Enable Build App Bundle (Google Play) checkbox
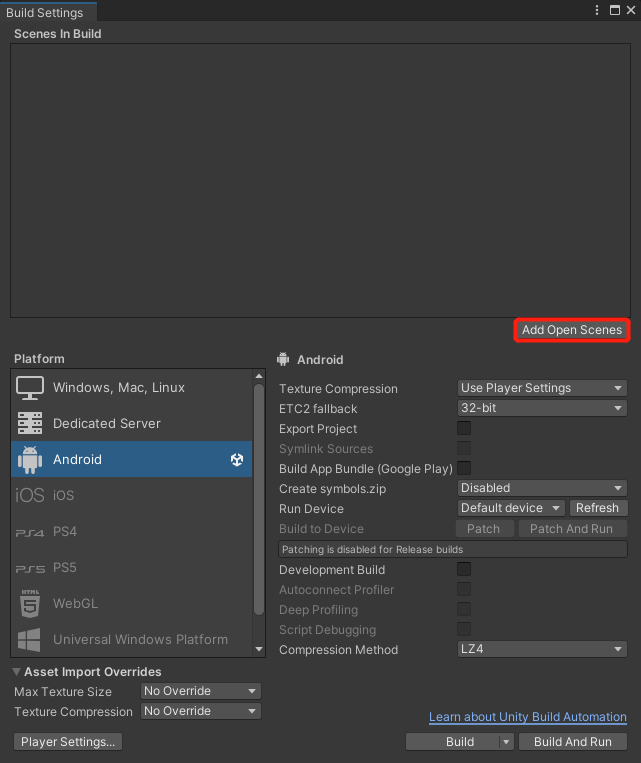641x763 pixels. coord(464,468)
